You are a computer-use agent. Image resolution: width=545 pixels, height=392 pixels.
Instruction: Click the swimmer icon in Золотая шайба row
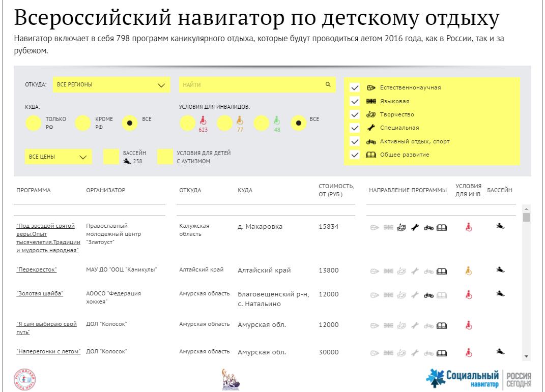coord(500,294)
